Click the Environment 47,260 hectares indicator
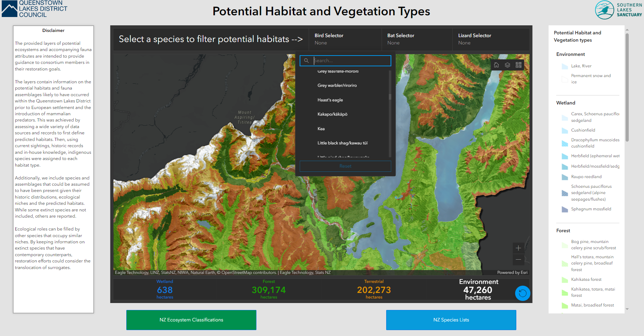The image size is (644, 336). 478,289
